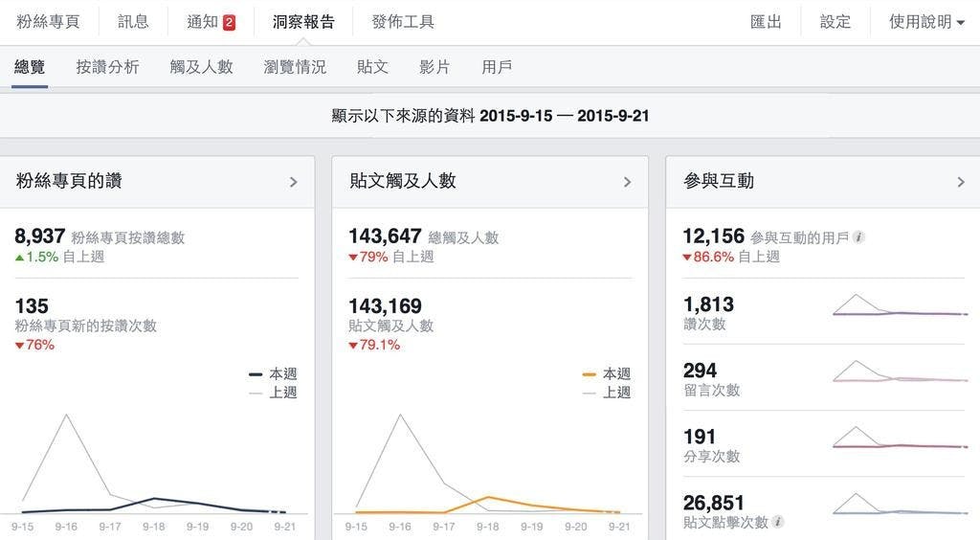Open the 訊息 menu item

(x=133, y=22)
